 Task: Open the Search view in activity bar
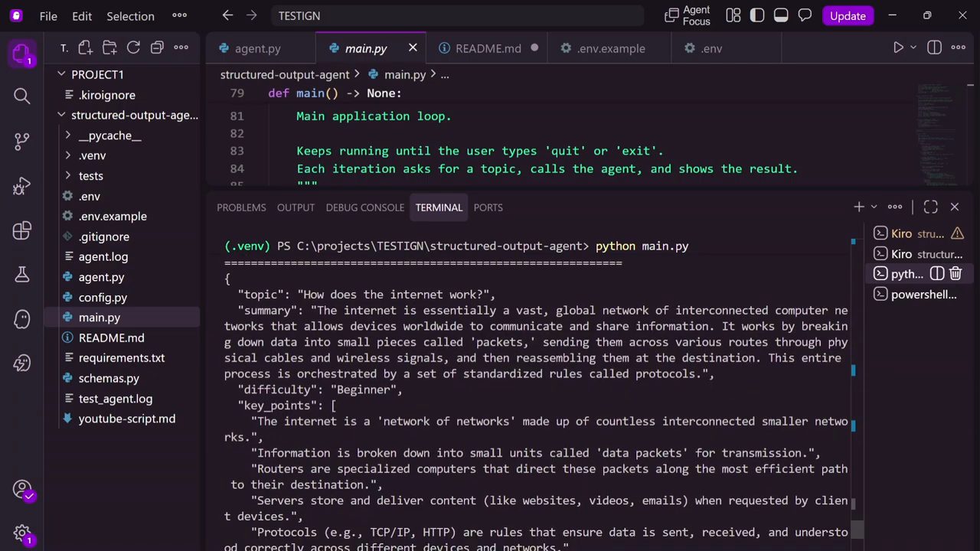(x=21, y=96)
